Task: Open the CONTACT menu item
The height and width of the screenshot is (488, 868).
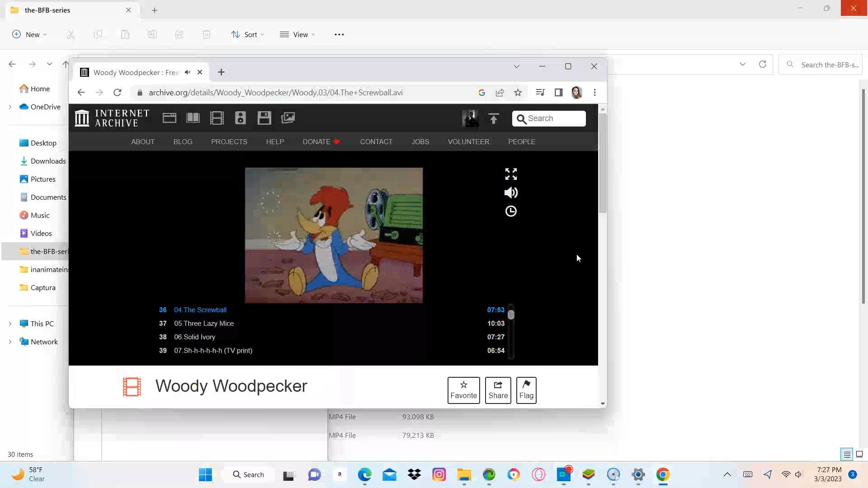Action: (x=376, y=142)
